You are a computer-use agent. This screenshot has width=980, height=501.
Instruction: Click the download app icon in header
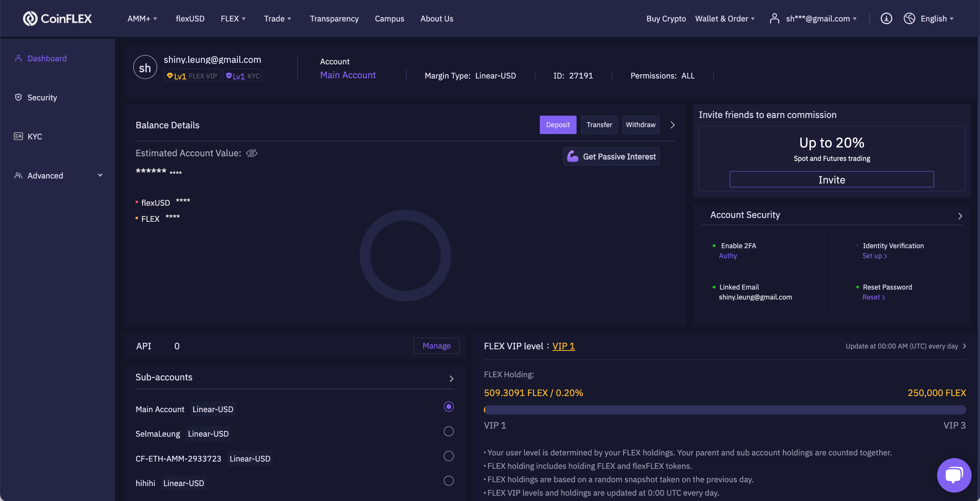(886, 18)
